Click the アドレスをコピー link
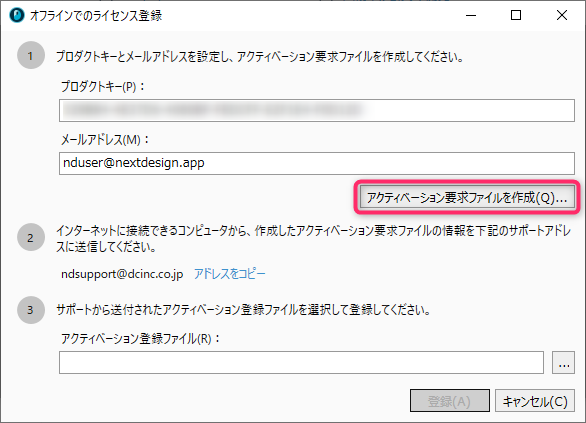Image resolution: width=586 pixels, height=423 pixels. [x=229, y=274]
